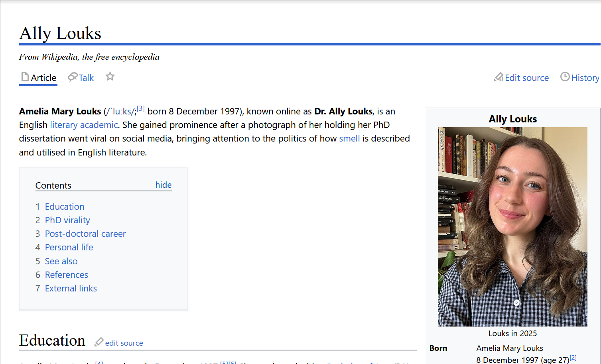Click the pronunciation IPA link

[120, 112]
